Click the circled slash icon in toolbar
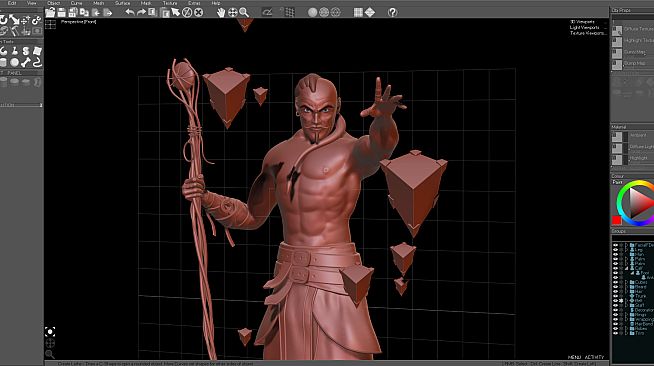654x366 pixels. [x=187, y=13]
